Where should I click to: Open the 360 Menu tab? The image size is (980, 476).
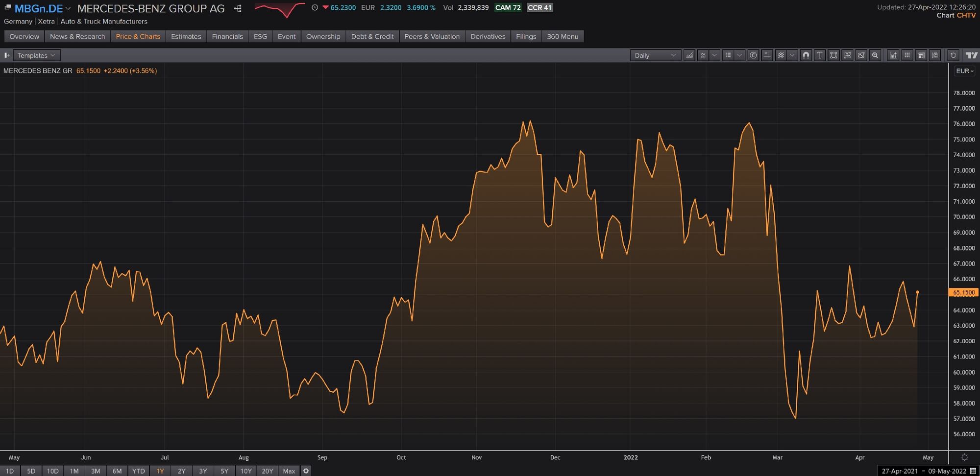[563, 36]
